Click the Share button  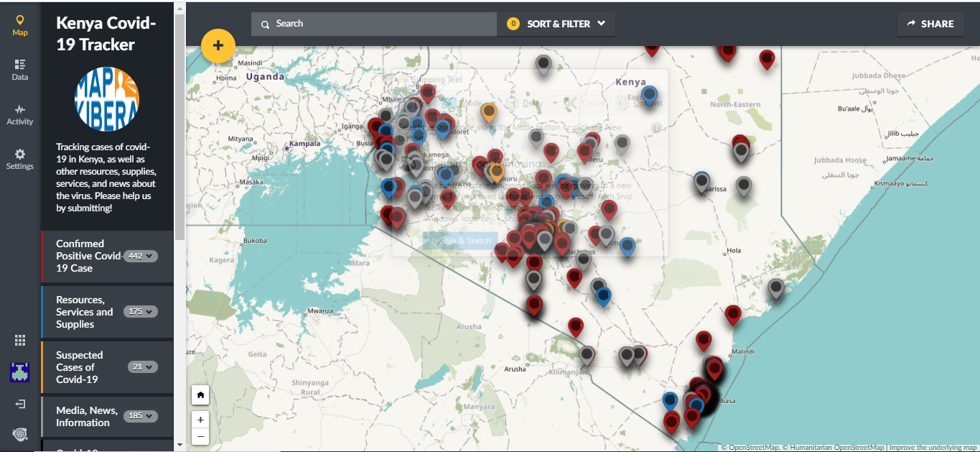930,24
